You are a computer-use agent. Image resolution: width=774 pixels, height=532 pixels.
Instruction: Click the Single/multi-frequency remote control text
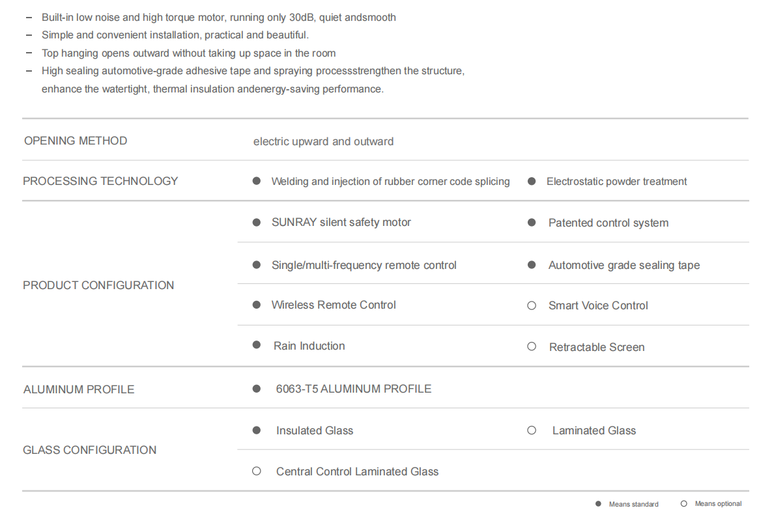pos(364,266)
